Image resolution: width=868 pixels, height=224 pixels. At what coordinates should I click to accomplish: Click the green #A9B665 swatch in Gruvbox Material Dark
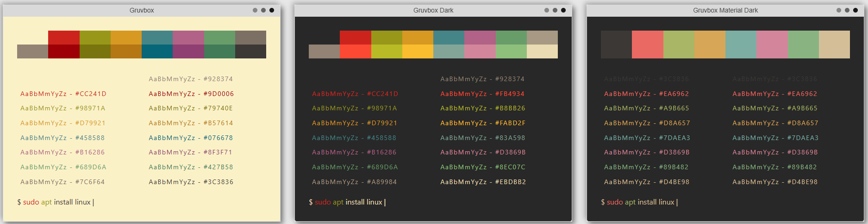[679, 45]
